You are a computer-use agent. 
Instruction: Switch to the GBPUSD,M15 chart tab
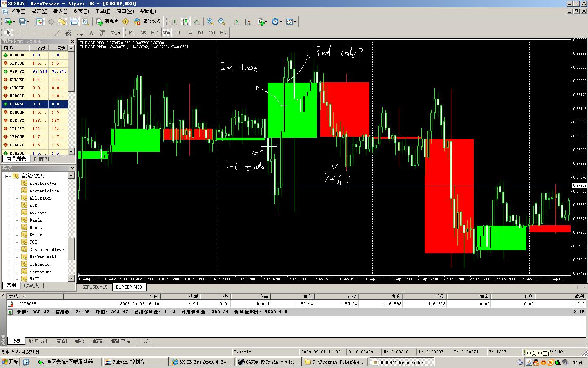(95, 287)
